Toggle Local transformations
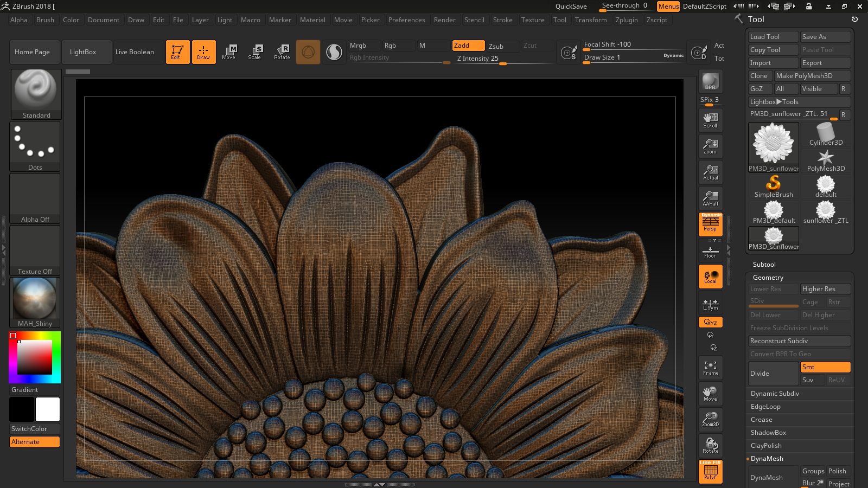This screenshot has height=488, width=868. (x=710, y=277)
